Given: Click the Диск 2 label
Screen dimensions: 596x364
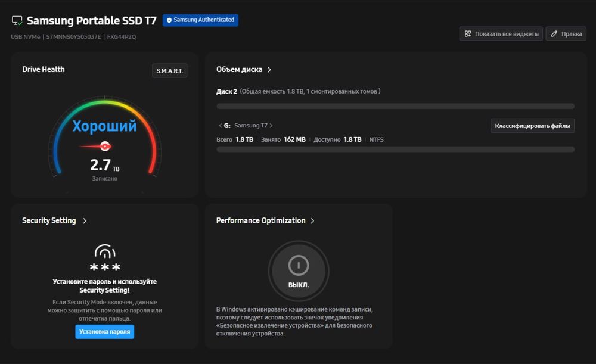Looking at the screenshot, I should click(226, 91).
